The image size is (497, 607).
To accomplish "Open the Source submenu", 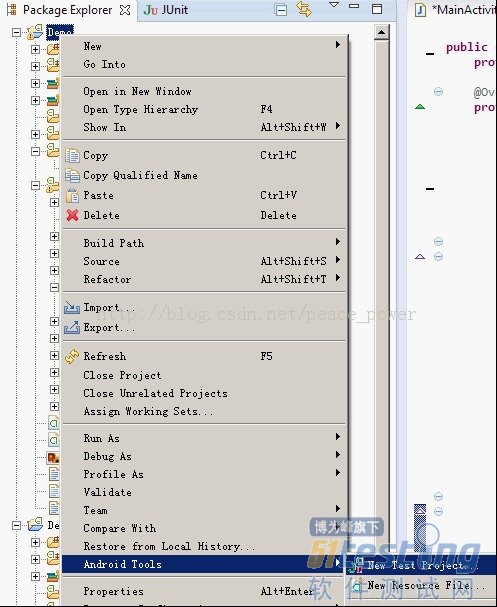I will point(205,261).
